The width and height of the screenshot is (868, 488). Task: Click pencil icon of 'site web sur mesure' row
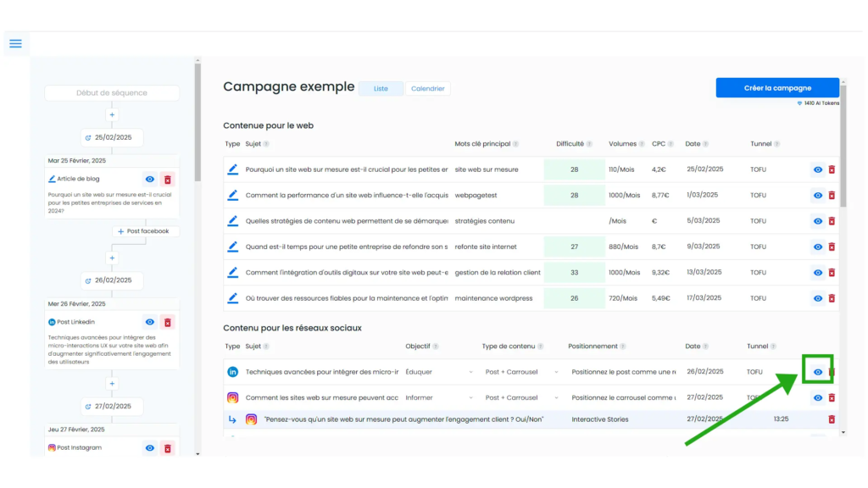(233, 169)
